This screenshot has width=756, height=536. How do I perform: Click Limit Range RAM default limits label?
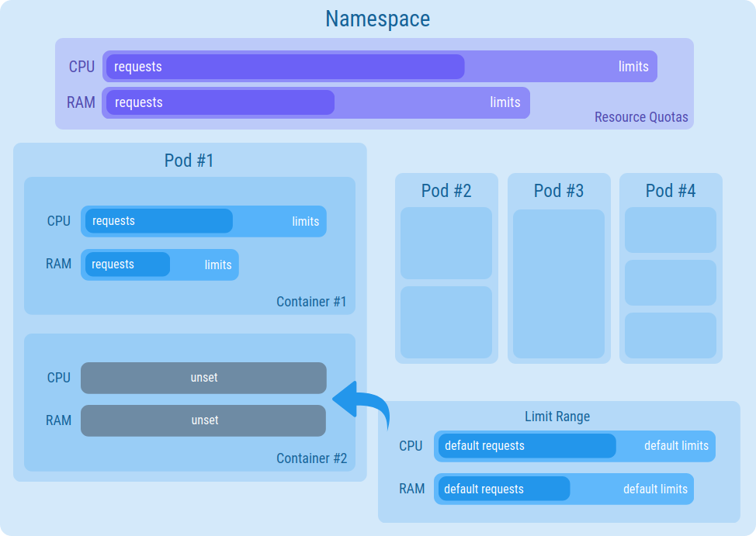tap(655, 489)
